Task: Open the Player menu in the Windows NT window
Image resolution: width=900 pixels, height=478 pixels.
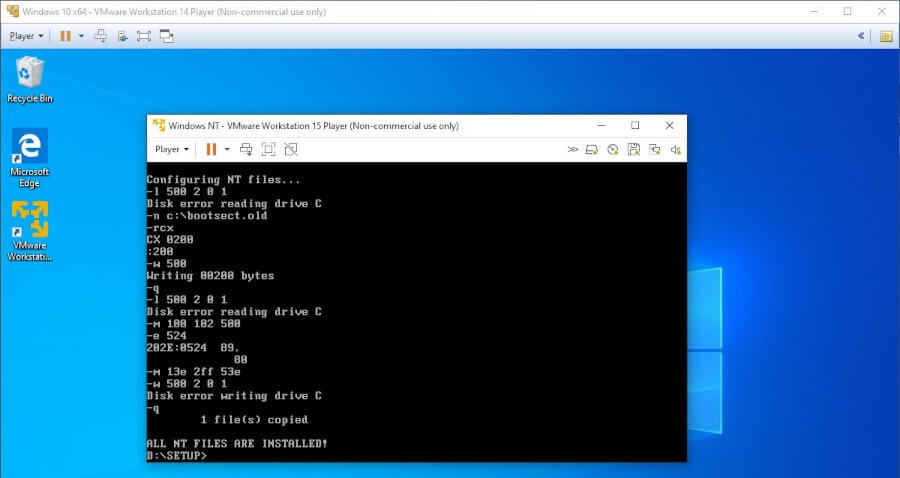Action: click(172, 149)
